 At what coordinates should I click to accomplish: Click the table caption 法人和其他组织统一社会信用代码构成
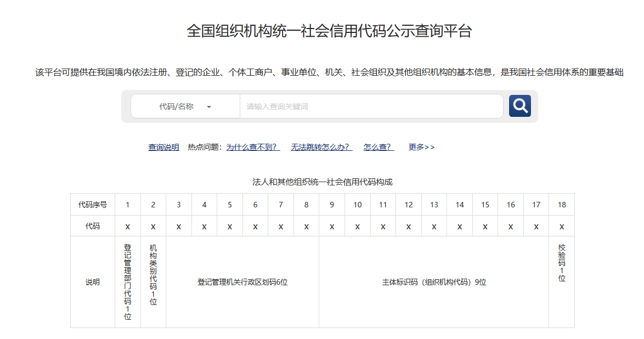[323, 182]
